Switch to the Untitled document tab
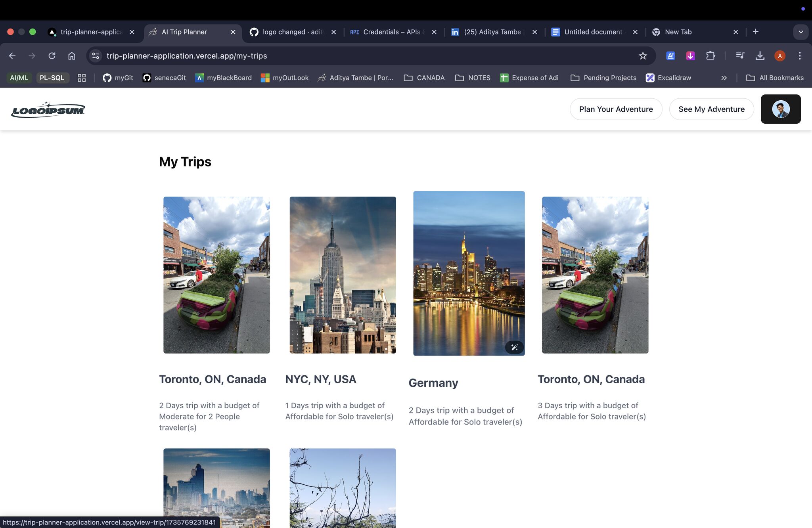This screenshot has width=812, height=528. 593,32
